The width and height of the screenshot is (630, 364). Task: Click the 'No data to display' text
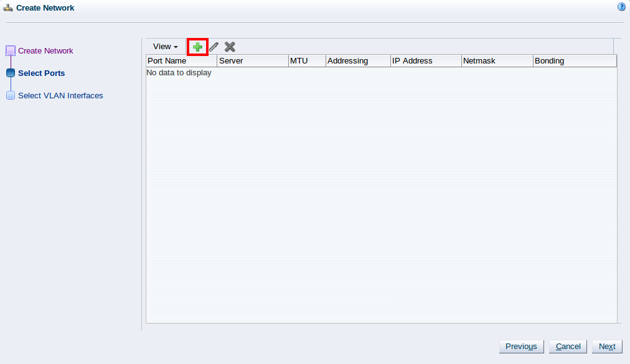click(x=179, y=73)
